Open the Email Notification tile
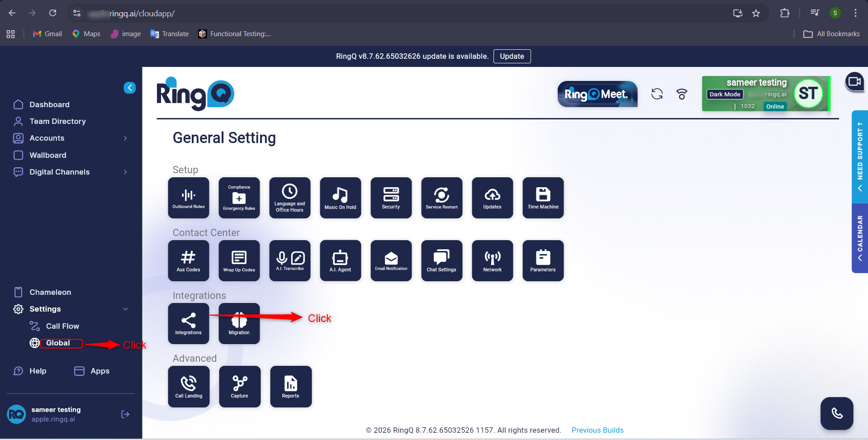This screenshot has height=440, width=868. pyautogui.click(x=391, y=260)
